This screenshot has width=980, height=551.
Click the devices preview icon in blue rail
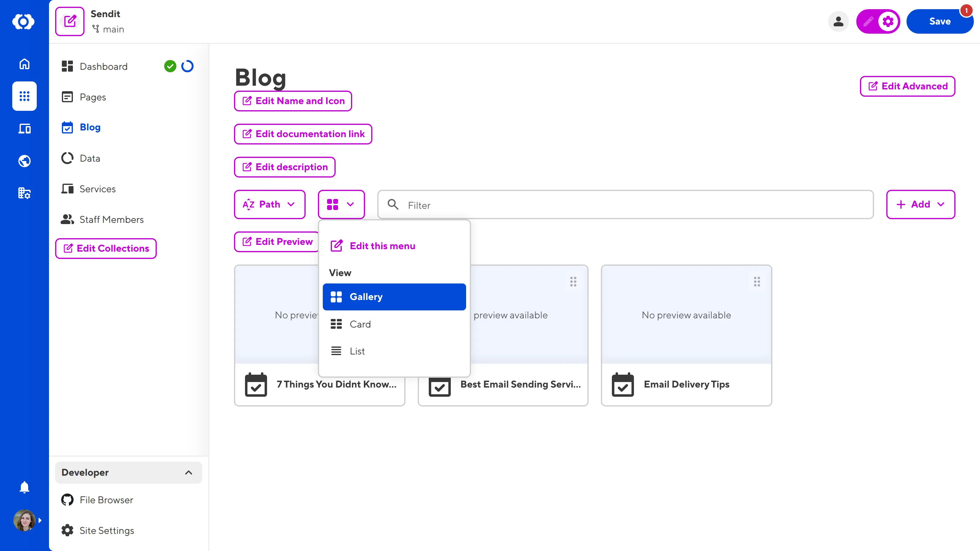pos(24,129)
